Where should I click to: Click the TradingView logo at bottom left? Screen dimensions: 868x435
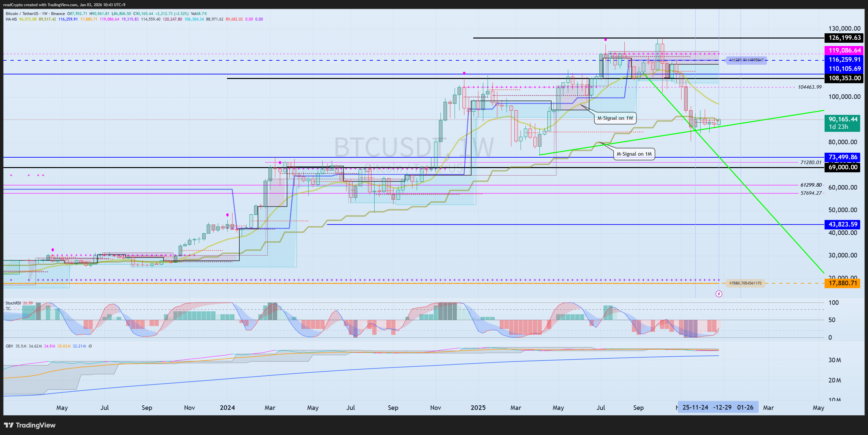pos(30,425)
